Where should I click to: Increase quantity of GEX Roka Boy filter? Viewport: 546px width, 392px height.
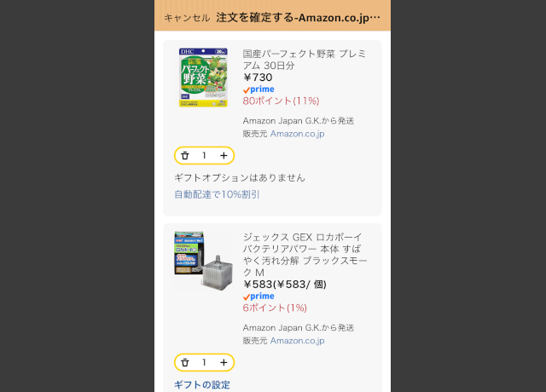tap(224, 362)
